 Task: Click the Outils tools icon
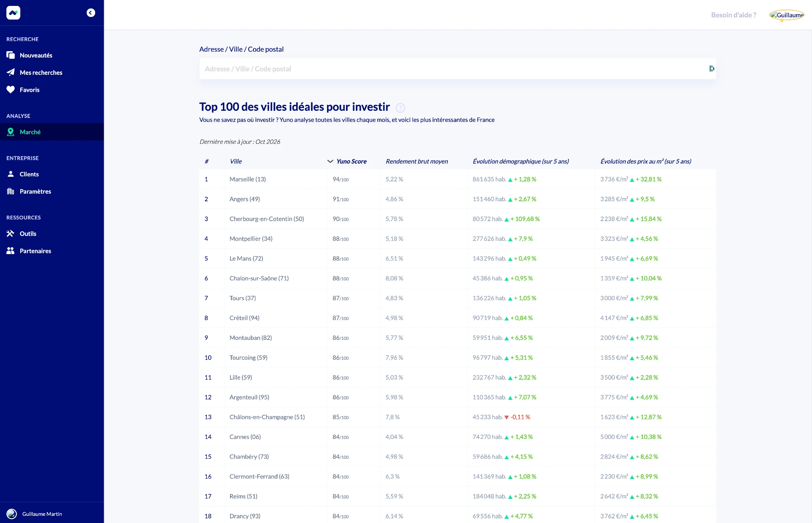[11, 233]
